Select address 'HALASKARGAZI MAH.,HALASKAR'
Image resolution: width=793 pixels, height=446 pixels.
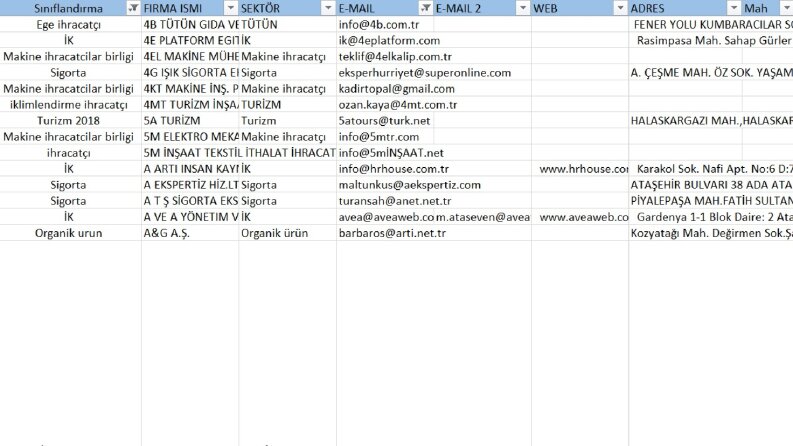coord(711,121)
